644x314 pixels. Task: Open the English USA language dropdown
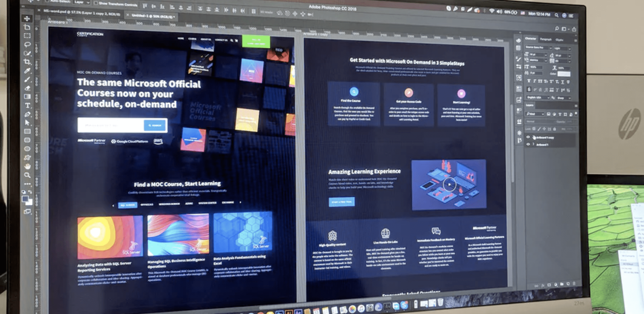[538, 98]
